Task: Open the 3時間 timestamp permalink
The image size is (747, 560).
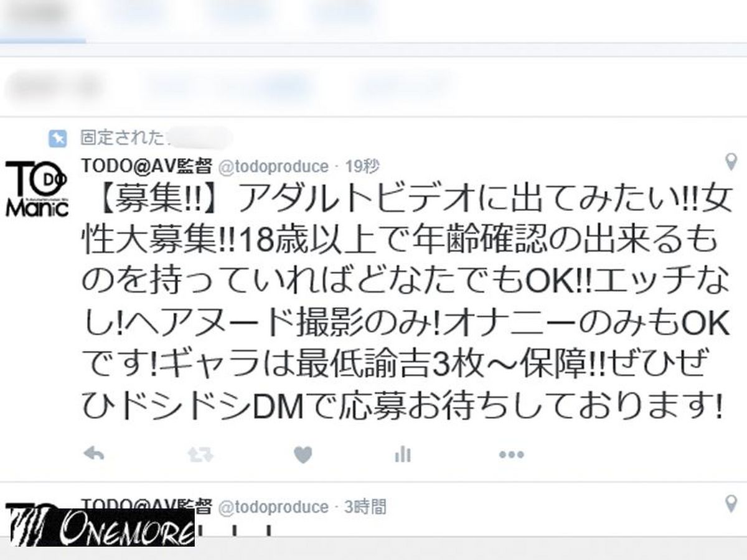Action: click(x=365, y=506)
